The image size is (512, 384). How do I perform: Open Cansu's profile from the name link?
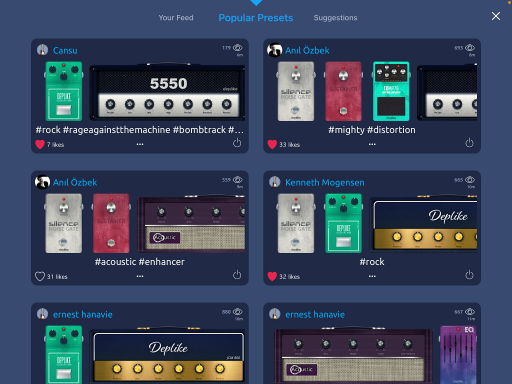click(65, 50)
